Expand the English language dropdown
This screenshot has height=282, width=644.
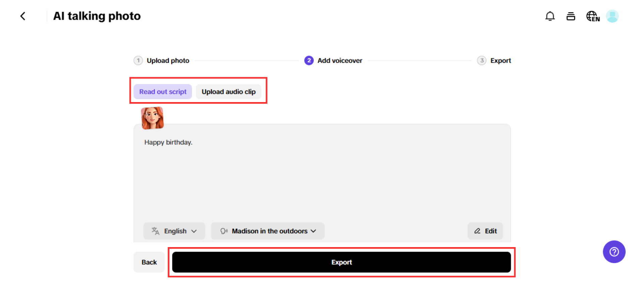point(174,231)
